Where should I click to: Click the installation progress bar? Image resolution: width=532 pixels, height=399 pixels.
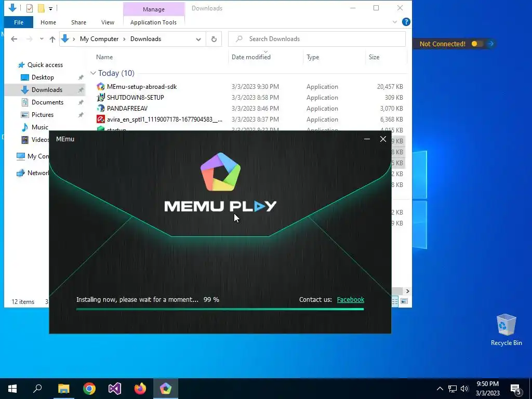[x=220, y=309]
